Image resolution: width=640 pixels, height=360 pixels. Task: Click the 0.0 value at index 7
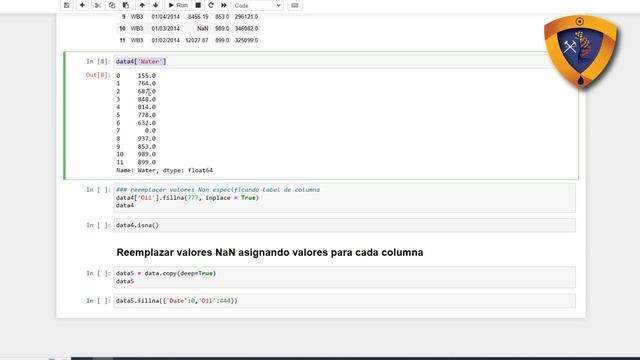click(150, 131)
